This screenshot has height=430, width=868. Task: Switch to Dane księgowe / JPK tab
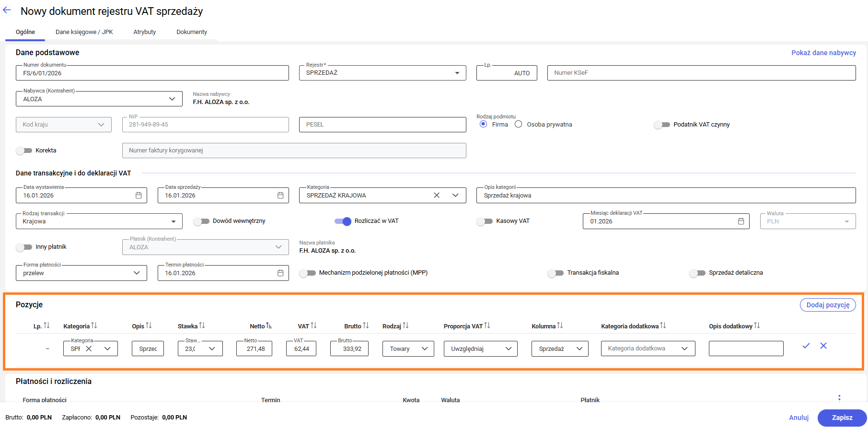pos(84,32)
